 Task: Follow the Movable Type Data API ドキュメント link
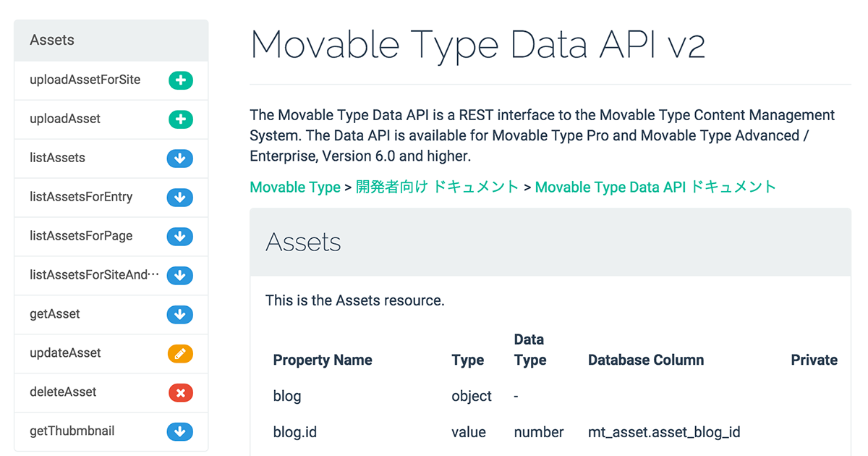[x=655, y=187]
